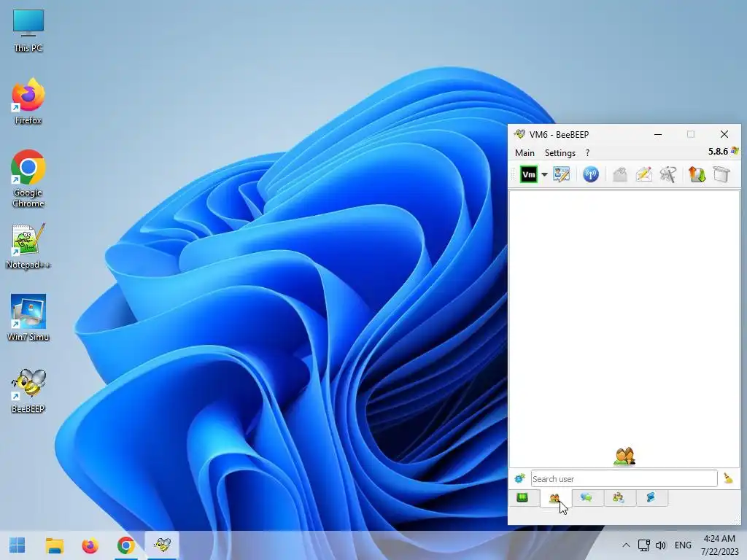Click the bee icon in the title bar

click(x=519, y=134)
